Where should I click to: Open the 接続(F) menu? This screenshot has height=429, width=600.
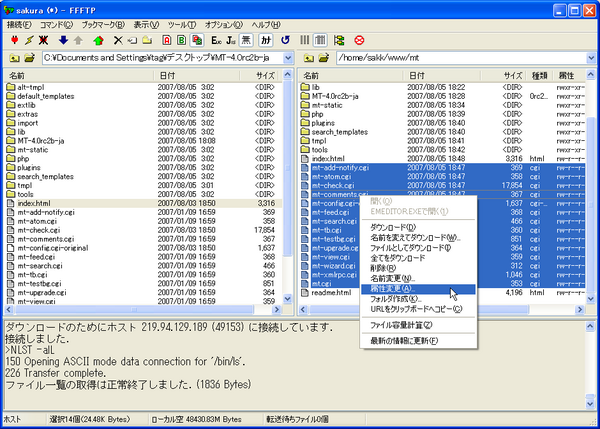19,25
